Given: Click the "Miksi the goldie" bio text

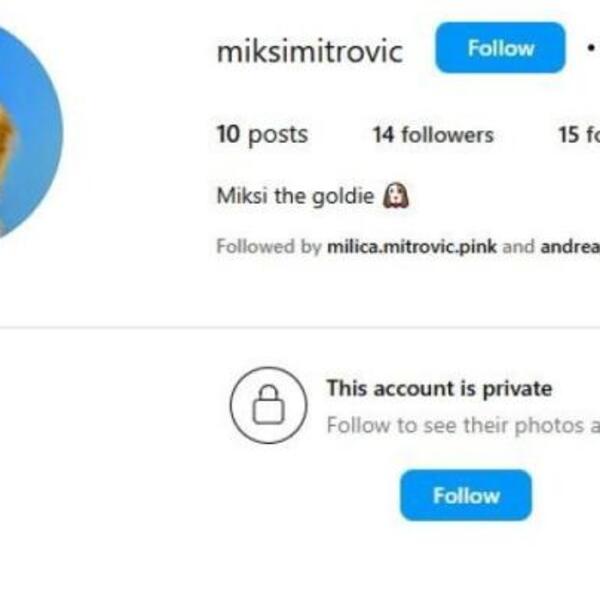Looking at the screenshot, I should click(x=296, y=196).
